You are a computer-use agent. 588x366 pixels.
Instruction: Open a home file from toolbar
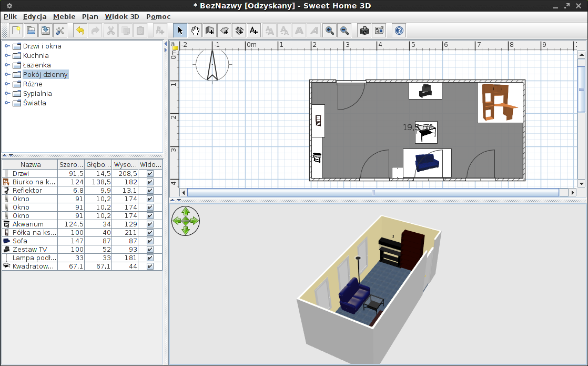pos(31,31)
